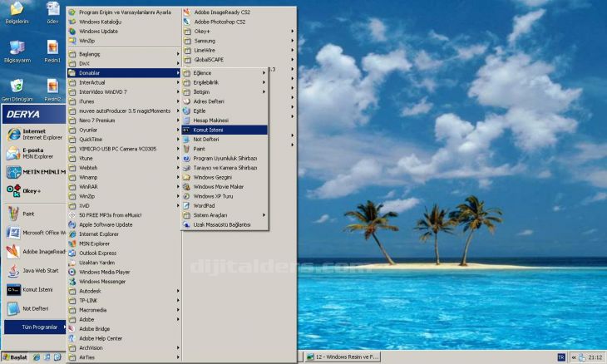Open Microsoft Office Word from recent list

point(35,233)
